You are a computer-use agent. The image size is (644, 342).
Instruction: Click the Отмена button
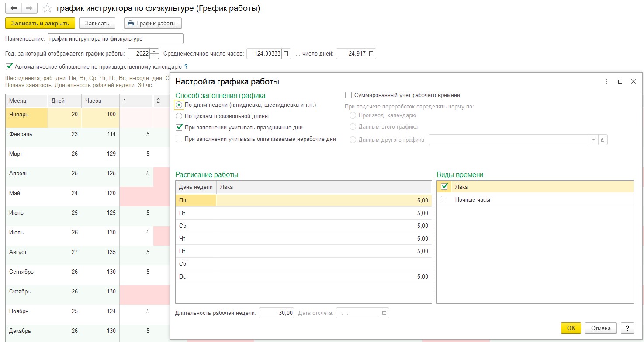601,328
